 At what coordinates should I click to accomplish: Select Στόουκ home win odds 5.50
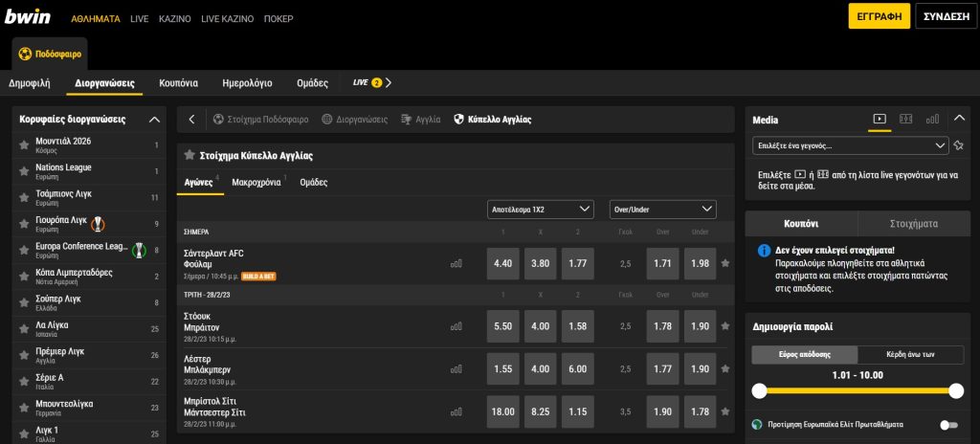pyautogui.click(x=503, y=326)
